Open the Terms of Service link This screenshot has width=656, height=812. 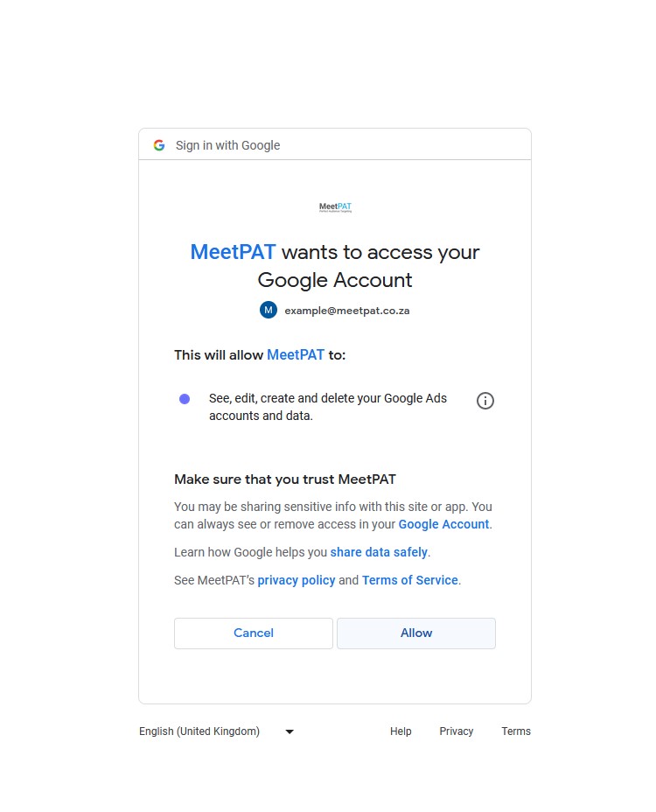click(410, 580)
